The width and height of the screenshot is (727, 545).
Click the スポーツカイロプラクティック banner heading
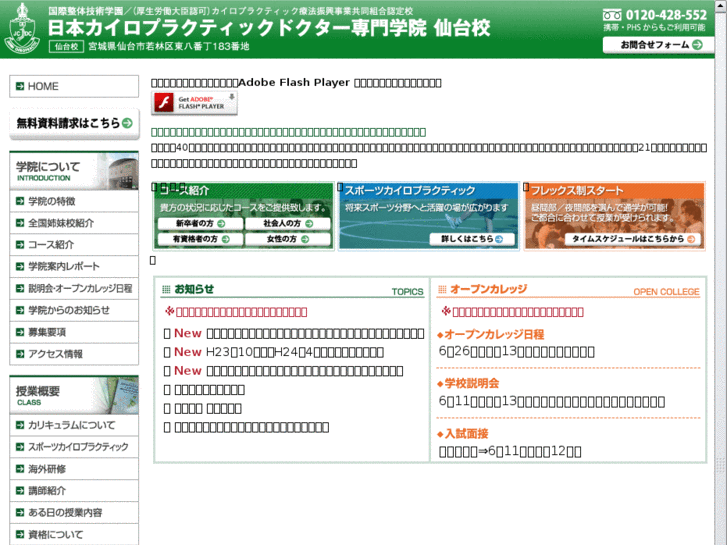pos(410,191)
